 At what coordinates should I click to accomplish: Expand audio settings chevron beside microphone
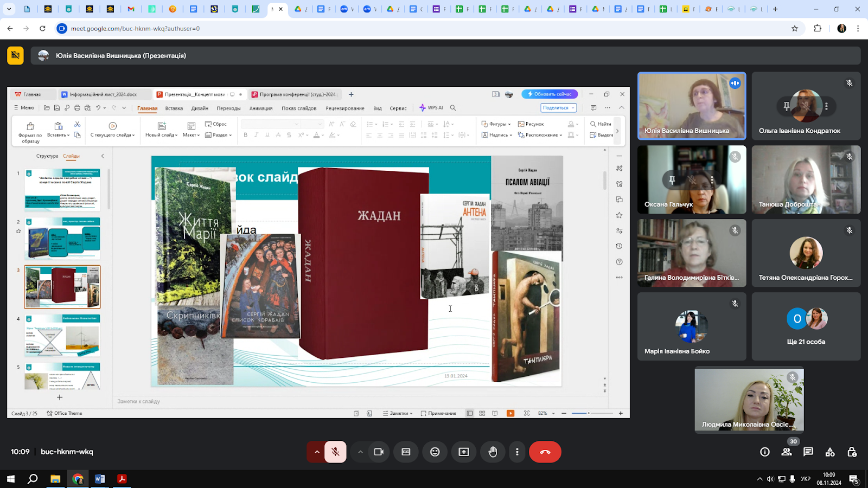coord(317,452)
